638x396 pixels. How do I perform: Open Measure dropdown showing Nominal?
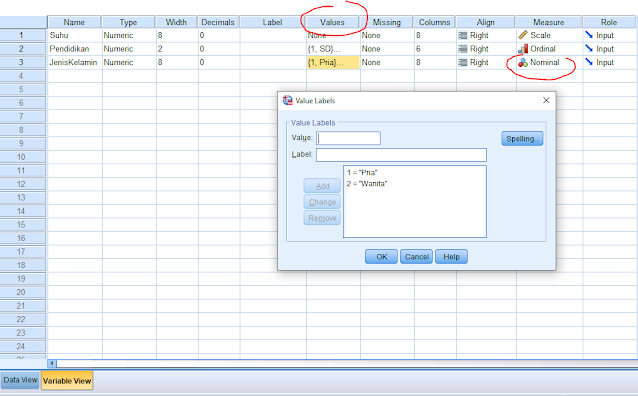coord(549,62)
